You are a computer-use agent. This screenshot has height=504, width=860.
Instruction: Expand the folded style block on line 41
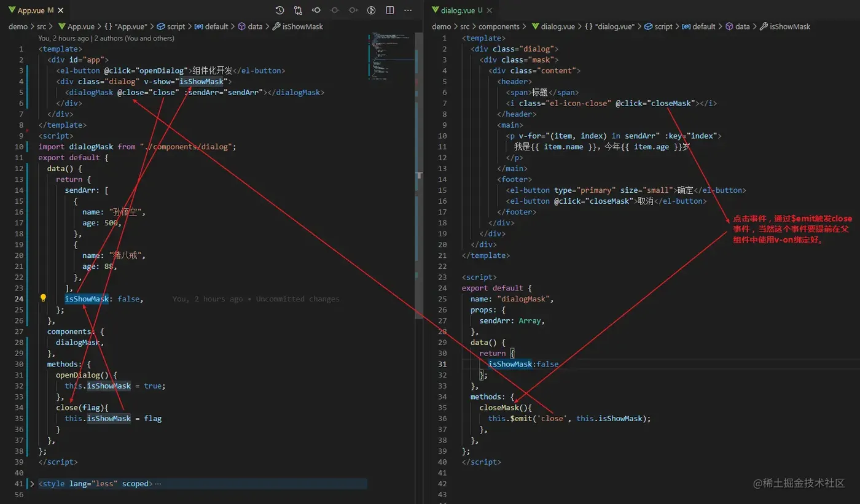tap(32, 484)
